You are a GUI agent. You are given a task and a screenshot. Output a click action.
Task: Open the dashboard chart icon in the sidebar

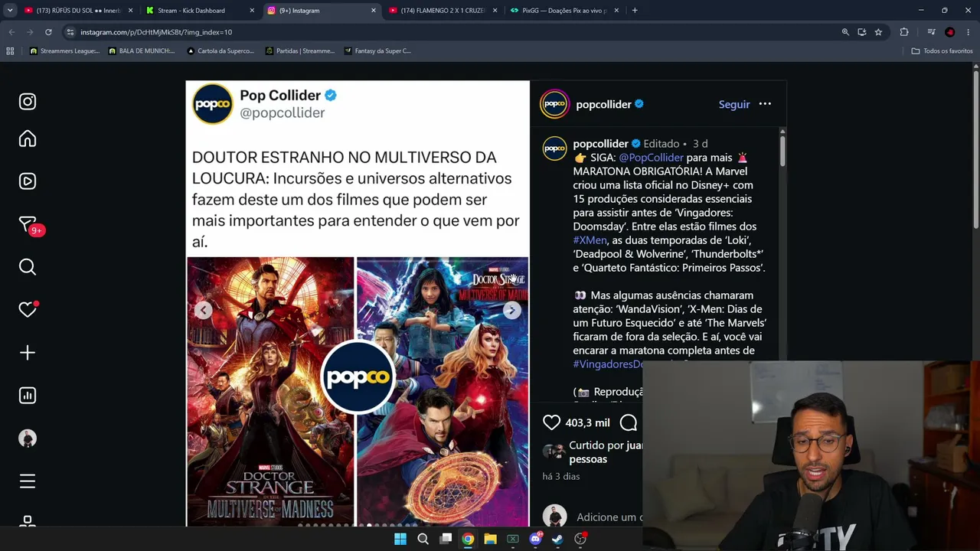point(28,396)
